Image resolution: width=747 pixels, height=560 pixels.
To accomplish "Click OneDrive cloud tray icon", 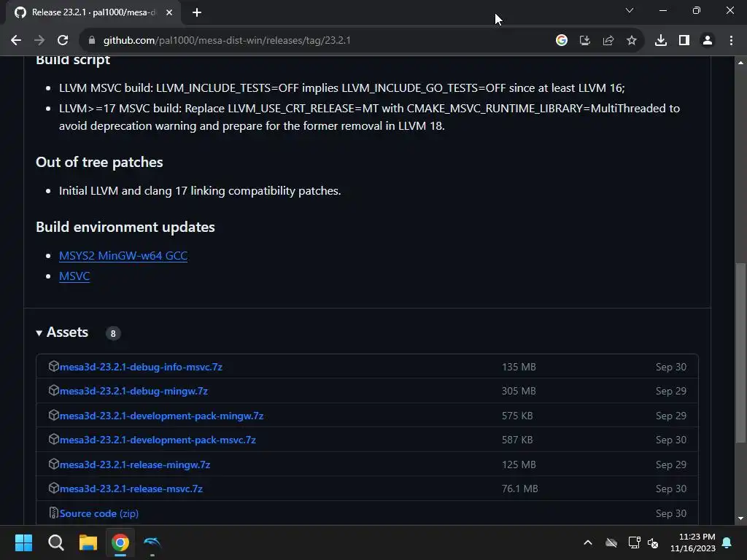I will tap(611, 542).
